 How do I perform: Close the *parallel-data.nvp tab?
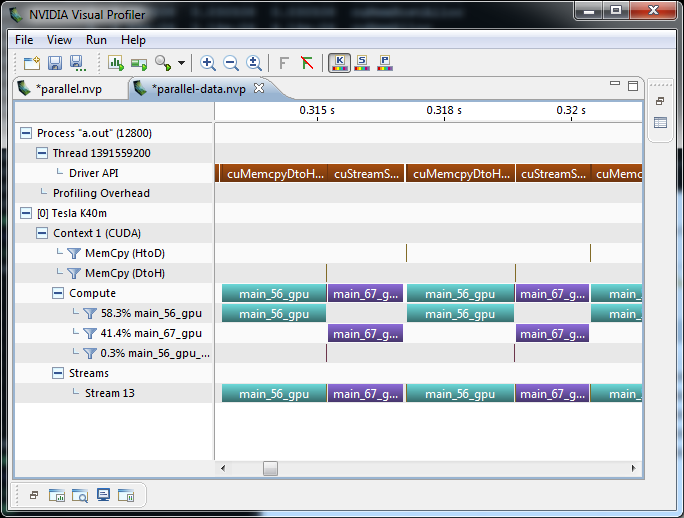259,88
